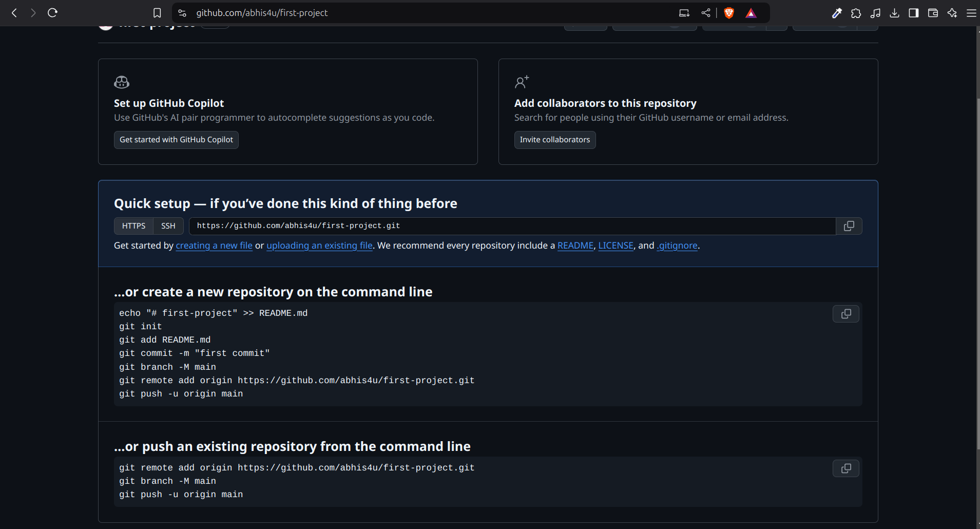The width and height of the screenshot is (980, 529).
Task: Open Brave Shields lion icon
Action: [x=728, y=13]
